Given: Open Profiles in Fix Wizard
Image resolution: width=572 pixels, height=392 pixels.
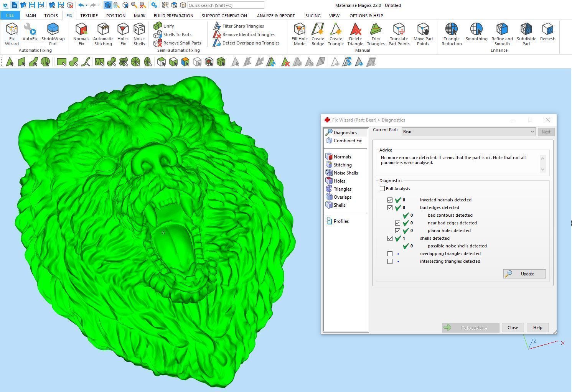Looking at the screenshot, I should click(338, 221).
